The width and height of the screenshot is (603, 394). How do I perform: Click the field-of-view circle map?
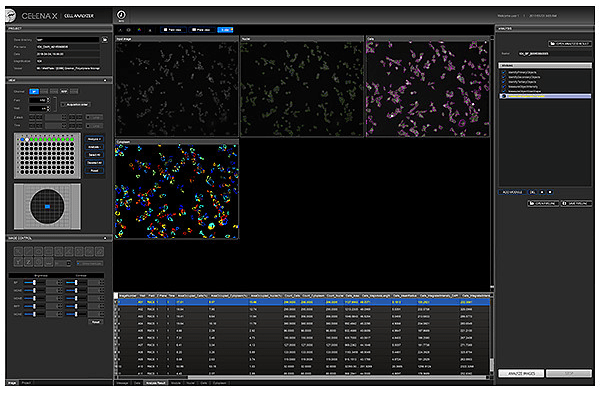47,206
